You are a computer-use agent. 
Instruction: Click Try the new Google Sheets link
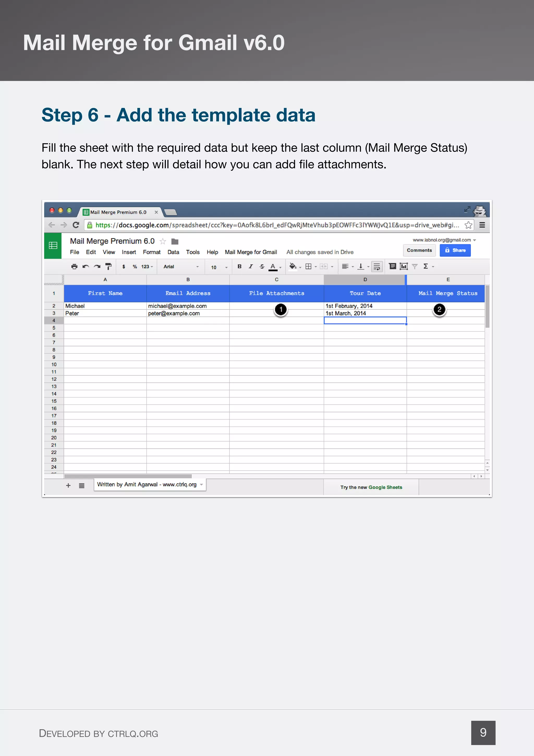click(371, 487)
